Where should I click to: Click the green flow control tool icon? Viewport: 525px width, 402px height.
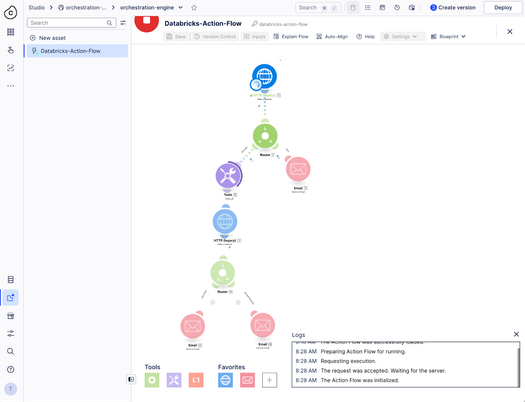coord(152,380)
